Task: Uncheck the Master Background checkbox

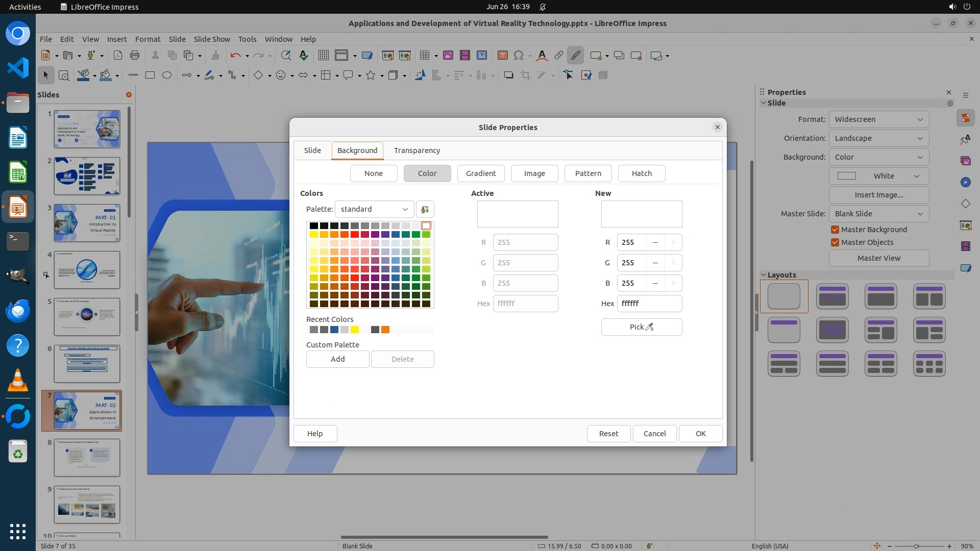Action: tap(835, 230)
